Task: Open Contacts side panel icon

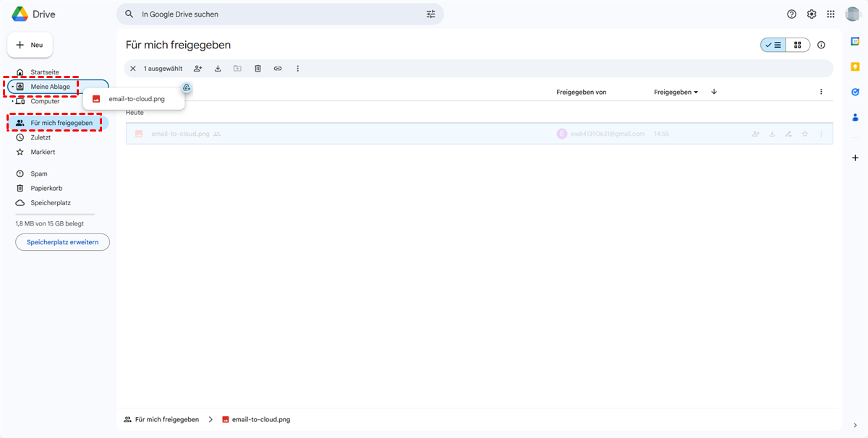Action: pyautogui.click(x=855, y=117)
